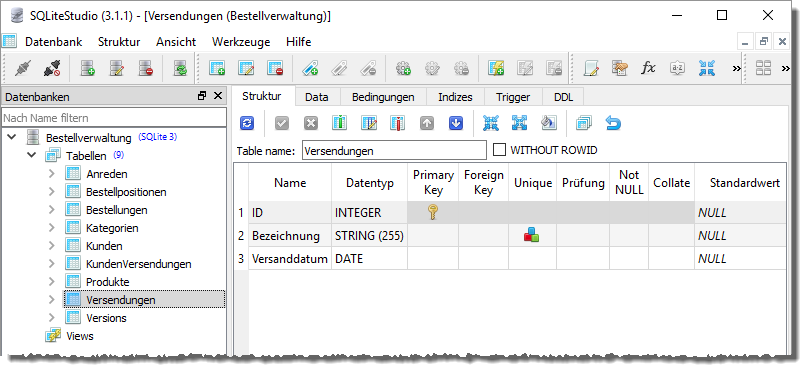
Task: Click the tile windows grid icon
Action: 763,68
